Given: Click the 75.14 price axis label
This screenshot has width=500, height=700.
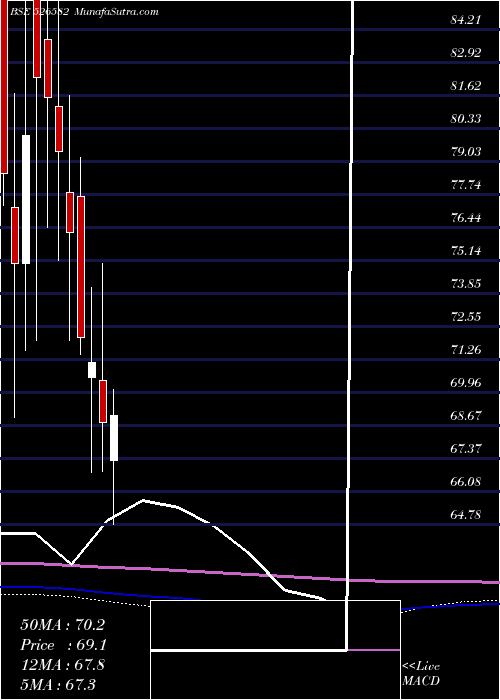Looking at the screenshot, I should 466,251.
